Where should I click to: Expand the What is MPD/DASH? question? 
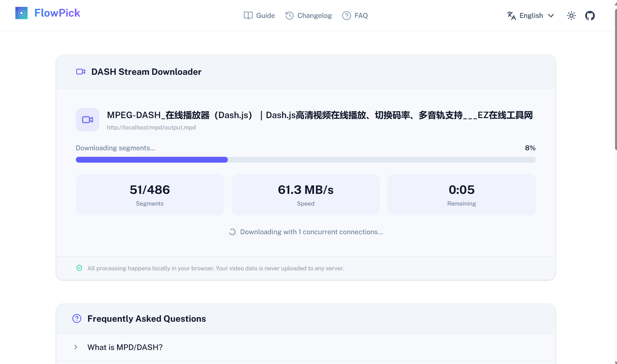point(306,347)
